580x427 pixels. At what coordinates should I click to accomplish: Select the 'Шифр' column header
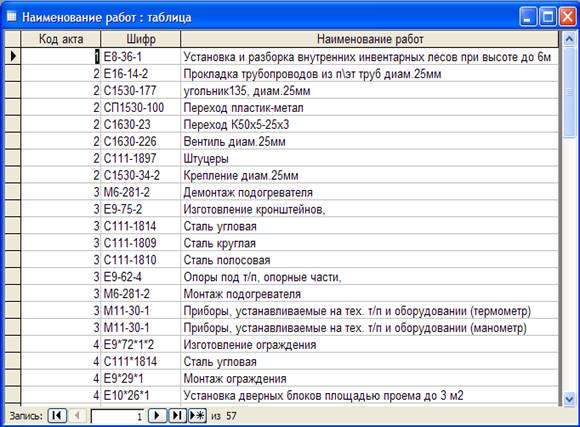141,39
